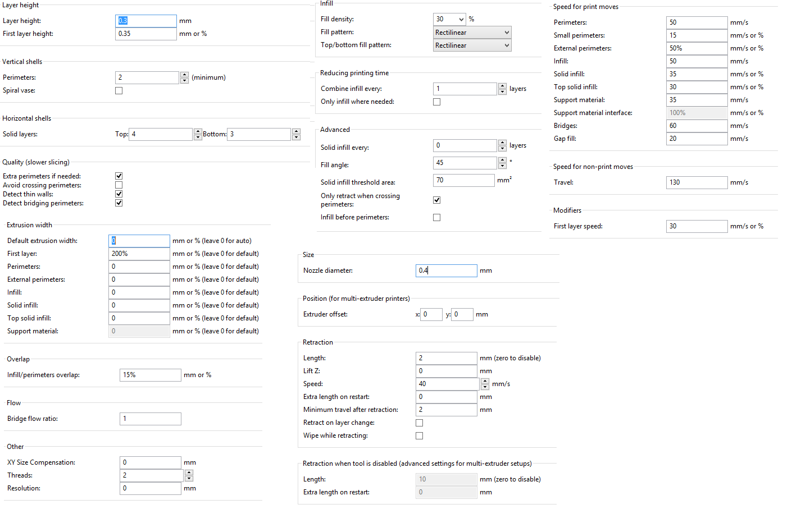Toggle Wipe while retracting checkbox
The width and height of the screenshot is (792, 532).
click(419, 435)
